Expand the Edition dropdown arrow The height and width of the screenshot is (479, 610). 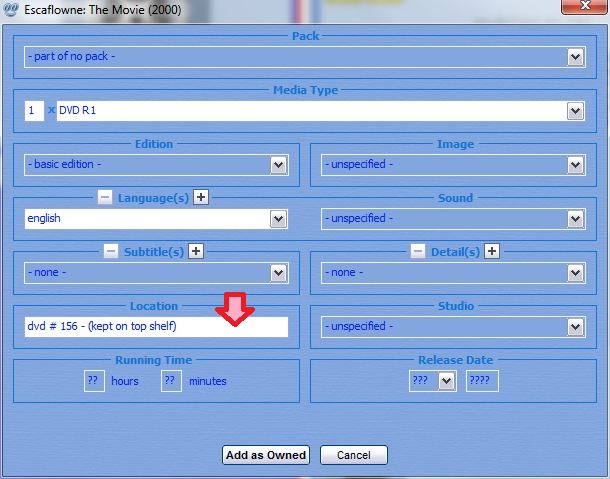pyautogui.click(x=279, y=165)
